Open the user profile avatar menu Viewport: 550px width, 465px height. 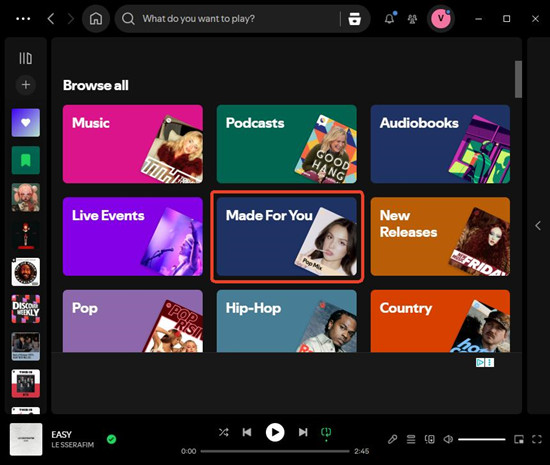click(x=441, y=19)
